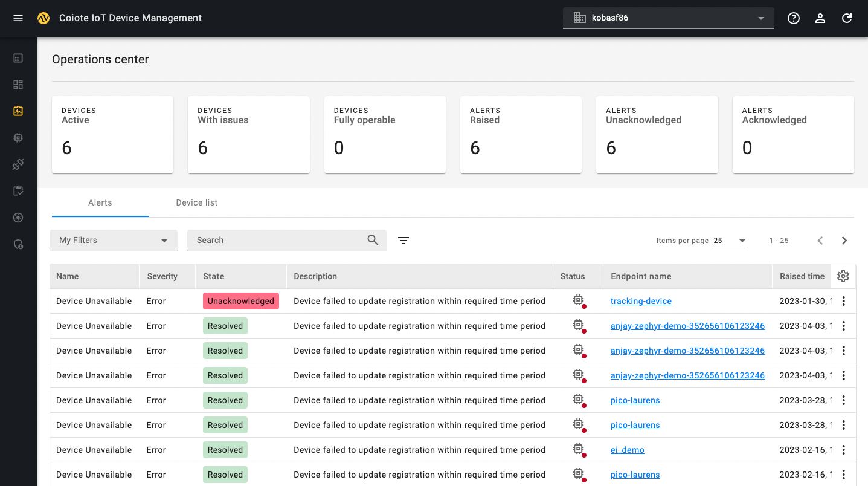This screenshot has width=868, height=486.
Task: Open the shield security sidebar icon
Action: [x=18, y=244]
